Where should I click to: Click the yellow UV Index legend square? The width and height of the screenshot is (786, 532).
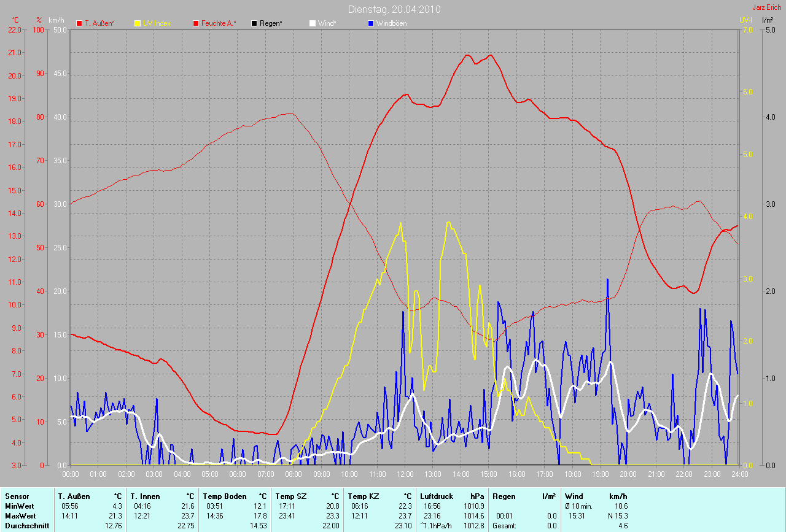138,23
